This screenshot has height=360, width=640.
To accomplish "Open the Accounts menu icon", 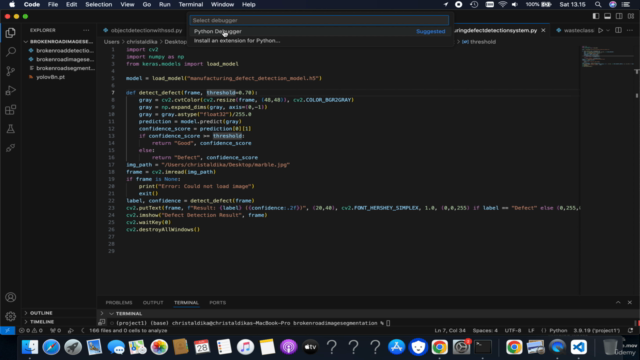I will [11, 297].
